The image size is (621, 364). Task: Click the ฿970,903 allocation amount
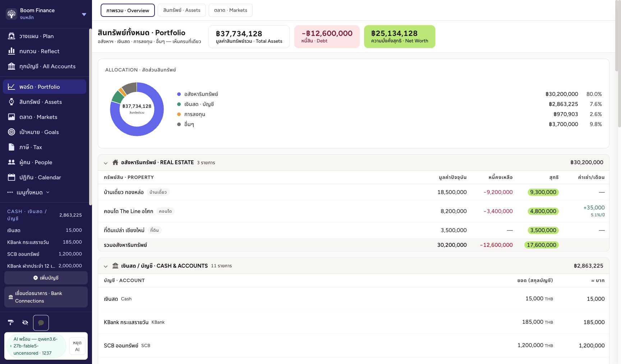tap(566, 114)
